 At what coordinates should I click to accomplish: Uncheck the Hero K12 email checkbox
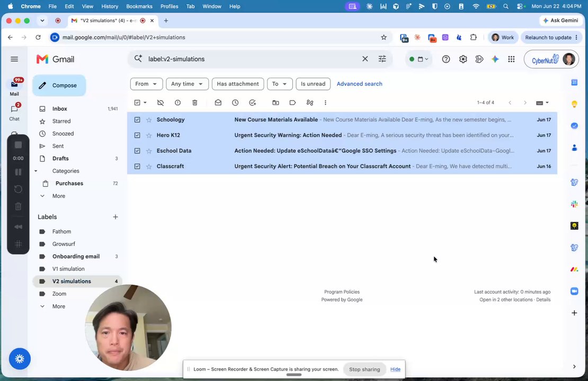click(x=137, y=135)
